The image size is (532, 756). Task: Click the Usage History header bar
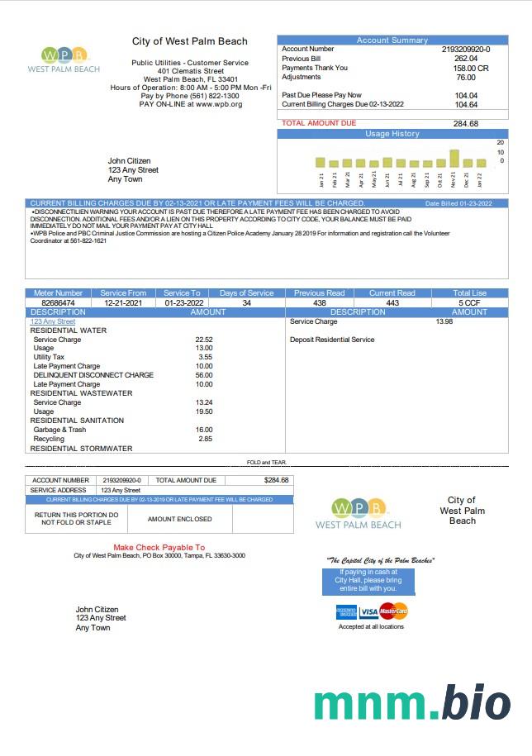pyautogui.click(x=392, y=134)
